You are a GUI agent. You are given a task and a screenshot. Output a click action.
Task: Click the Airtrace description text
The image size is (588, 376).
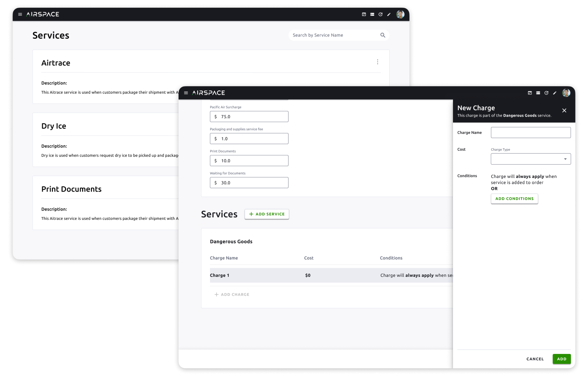tap(110, 92)
